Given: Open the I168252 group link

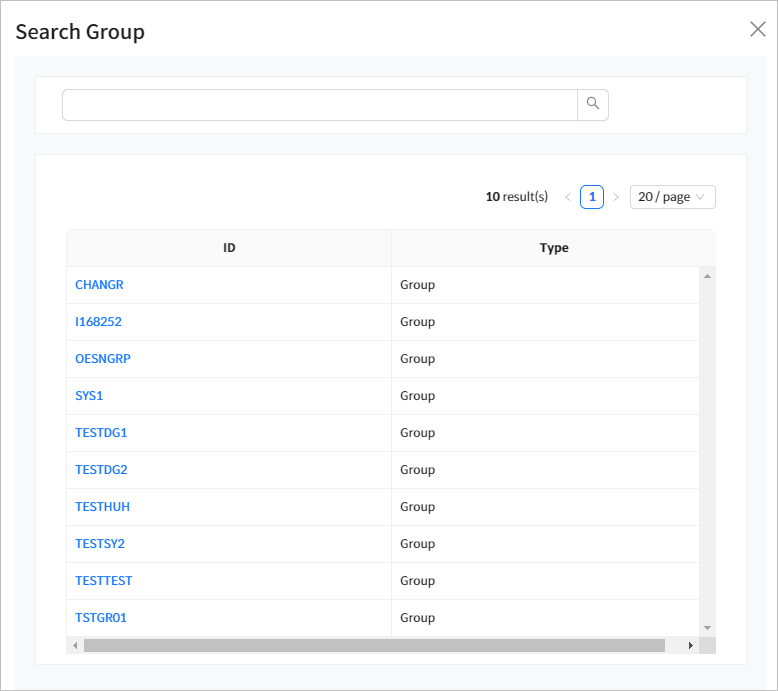Looking at the screenshot, I should point(98,322).
